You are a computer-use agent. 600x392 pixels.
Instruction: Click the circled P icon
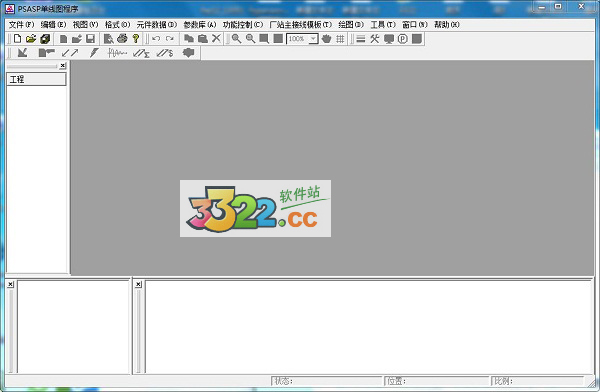(403, 39)
